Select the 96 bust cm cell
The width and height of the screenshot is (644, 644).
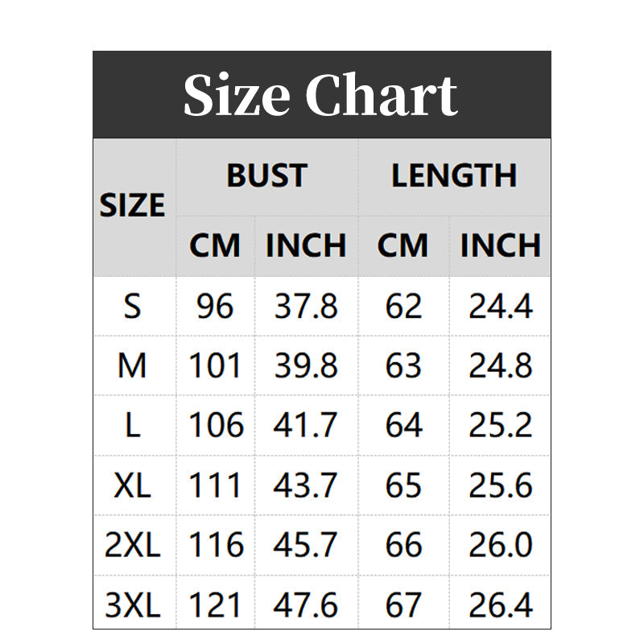coord(215,306)
